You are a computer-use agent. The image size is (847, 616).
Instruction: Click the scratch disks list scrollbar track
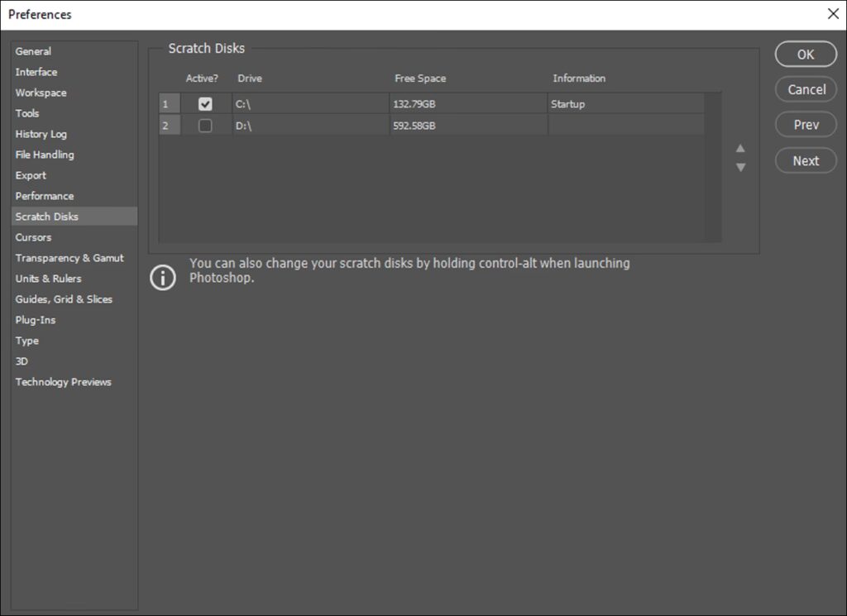click(x=713, y=182)
